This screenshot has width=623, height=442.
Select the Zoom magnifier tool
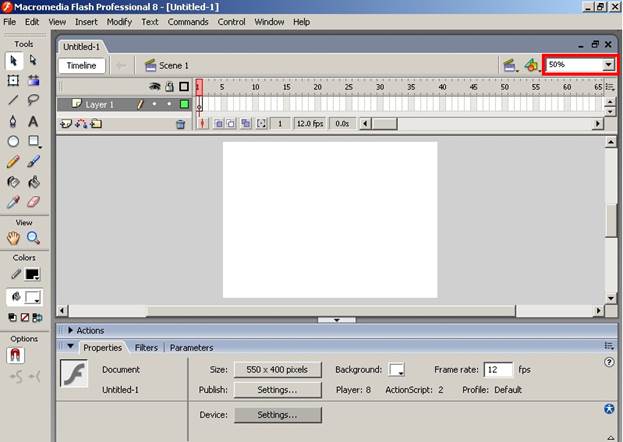point(33,238)
